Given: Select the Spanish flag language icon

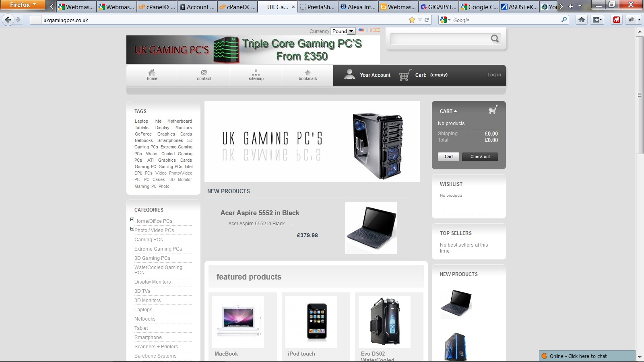Looking at the screenshot, I should pyautogui.click(x=377, y=30).
